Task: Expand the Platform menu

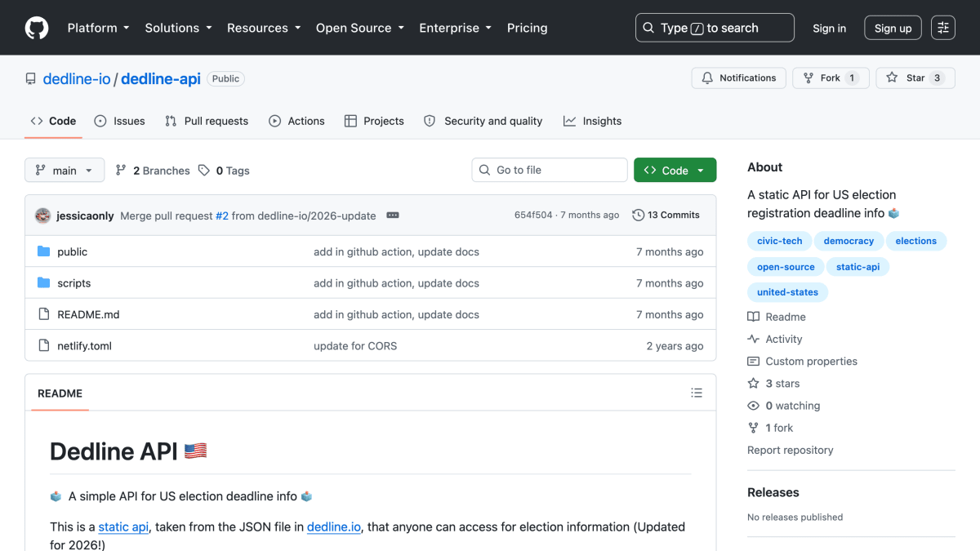Action: (x=98, y=28)
